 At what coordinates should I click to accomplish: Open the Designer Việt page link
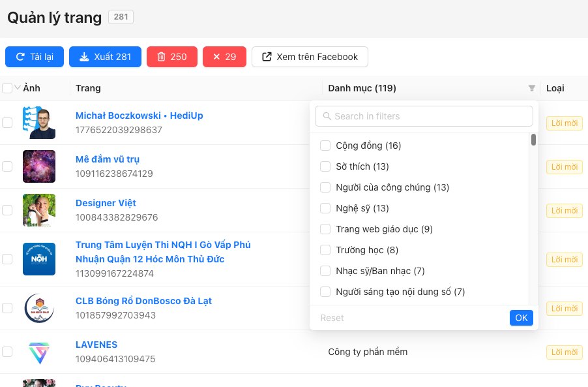coord(106,203)
